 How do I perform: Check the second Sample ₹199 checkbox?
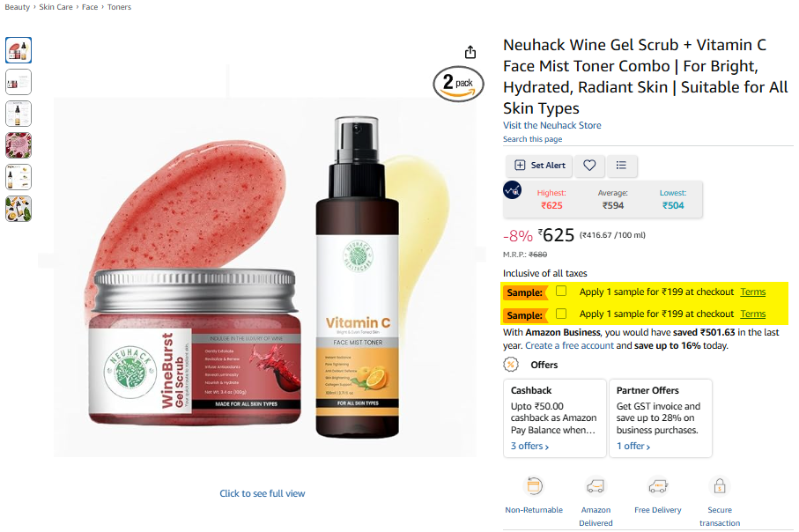561,314
